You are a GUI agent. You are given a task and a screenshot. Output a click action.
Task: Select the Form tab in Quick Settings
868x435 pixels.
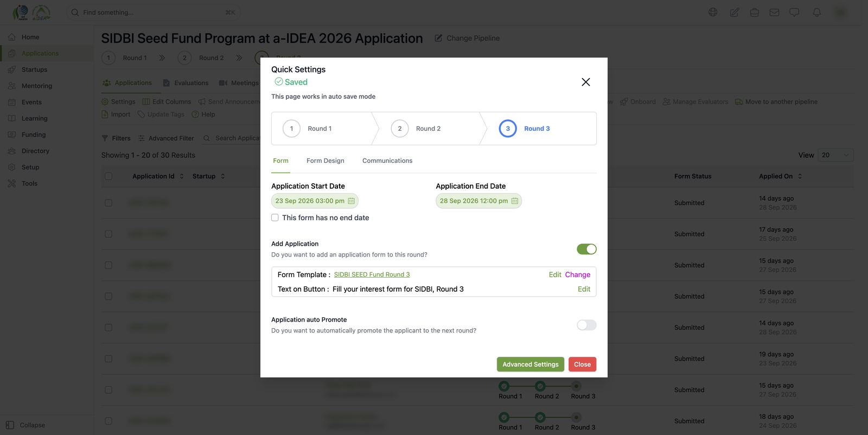pyautogui.click(x=280, y=161)
